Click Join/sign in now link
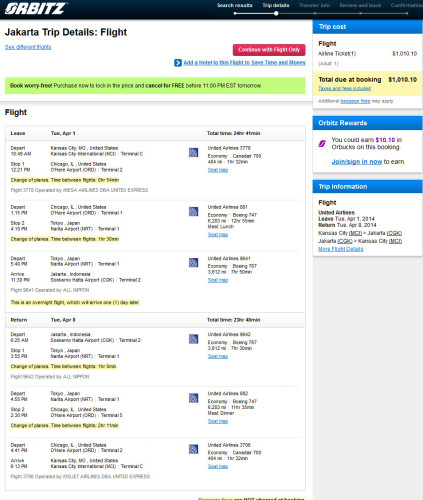Screen dimensions: 423x500 [357, 162]
